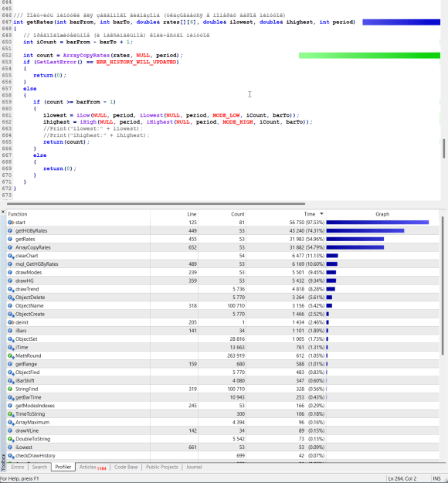The height and width of the screenshot is (483, 448).
Task: Select the iLowest profiler row
Action: click(222, 447)
